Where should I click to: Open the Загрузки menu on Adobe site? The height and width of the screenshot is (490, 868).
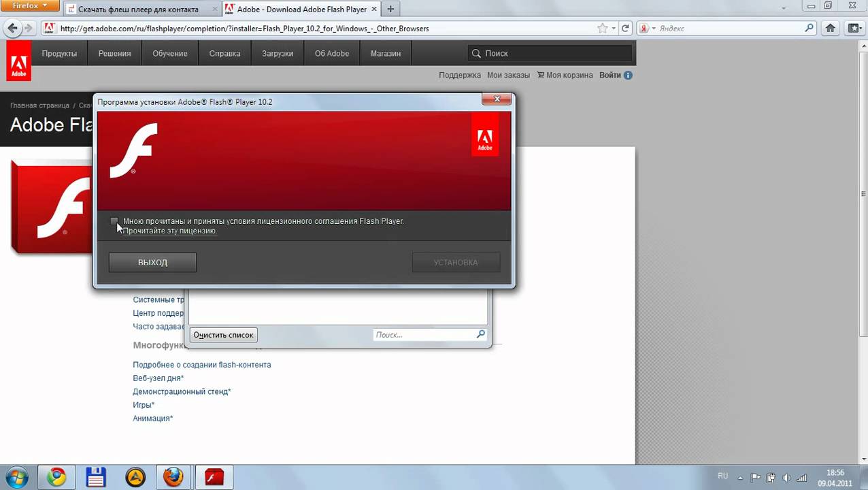(x=278, y=53)
